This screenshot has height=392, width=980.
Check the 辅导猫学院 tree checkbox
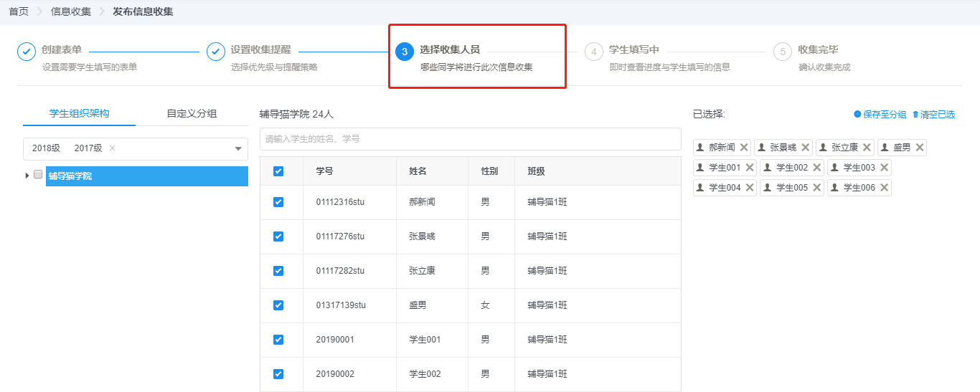(x=38, y=175)
